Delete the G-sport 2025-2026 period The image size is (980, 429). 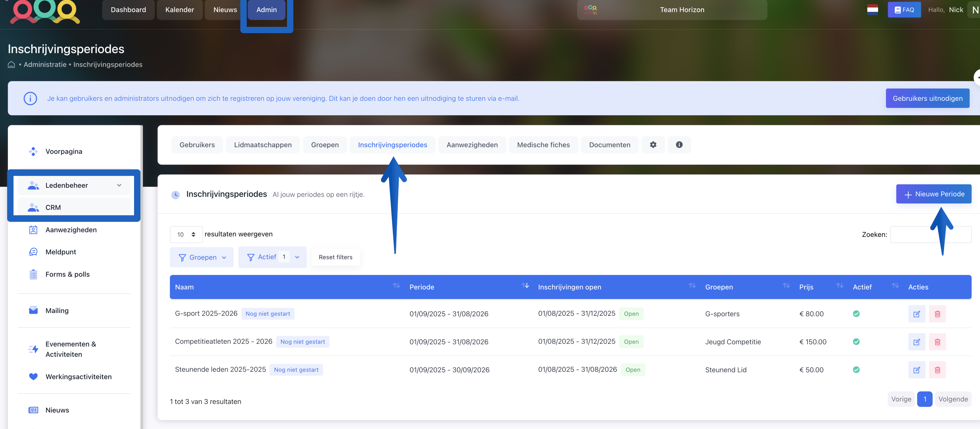point(937,314)
